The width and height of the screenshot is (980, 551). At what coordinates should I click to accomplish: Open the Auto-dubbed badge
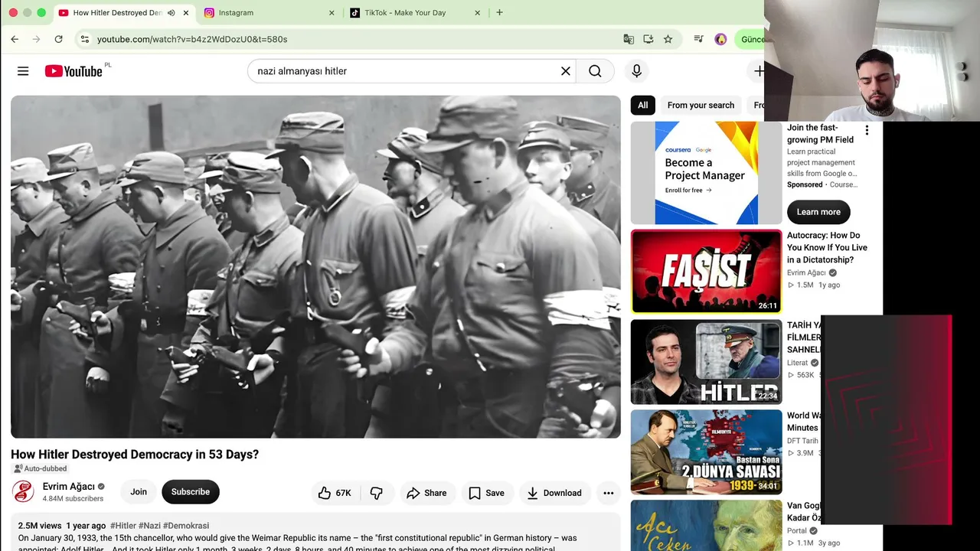[41, 468]
